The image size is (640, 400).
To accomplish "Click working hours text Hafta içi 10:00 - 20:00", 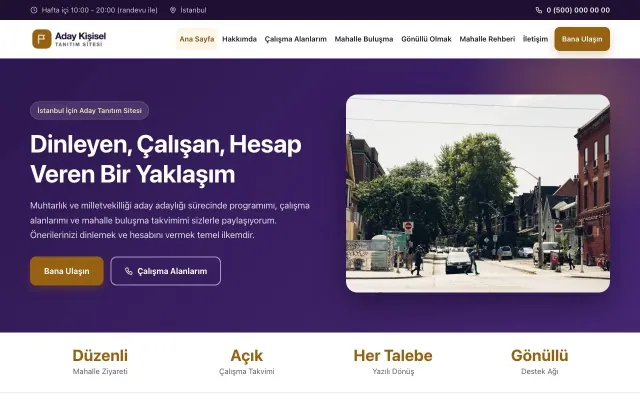I will tap(99, 10).
